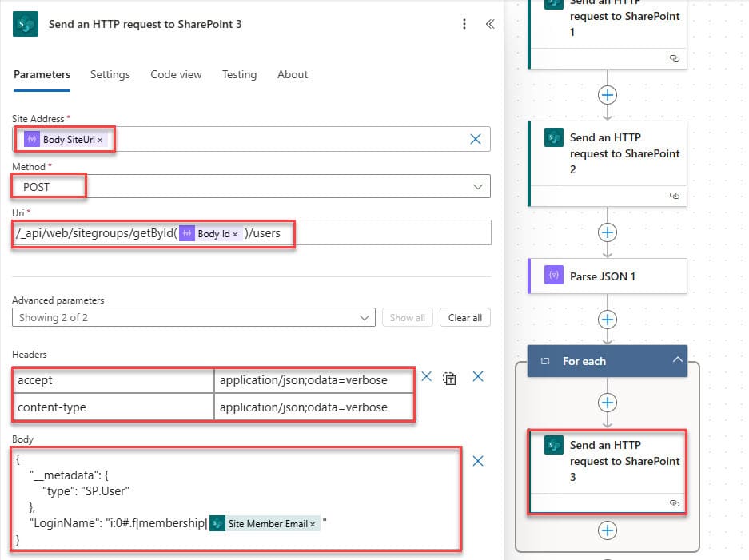Click in the Site Address input field
Viewport: 749px width, 560px height.
coord(251,139)
